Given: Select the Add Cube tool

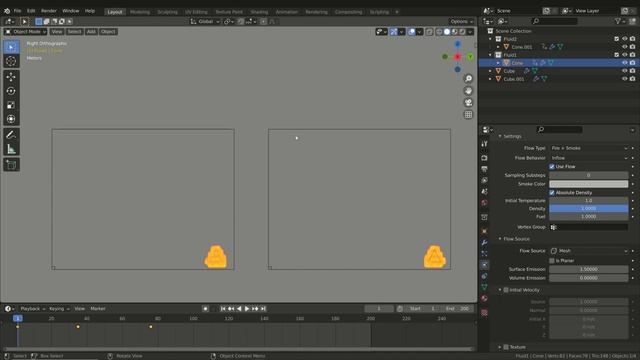Looking at the screenshot, I should point(11,165).
